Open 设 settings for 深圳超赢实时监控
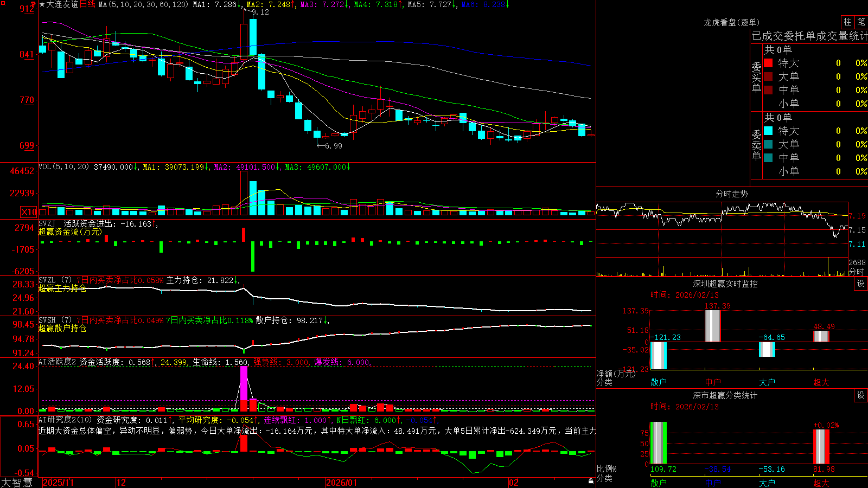The image size is (868, 488). coord(860,284)
